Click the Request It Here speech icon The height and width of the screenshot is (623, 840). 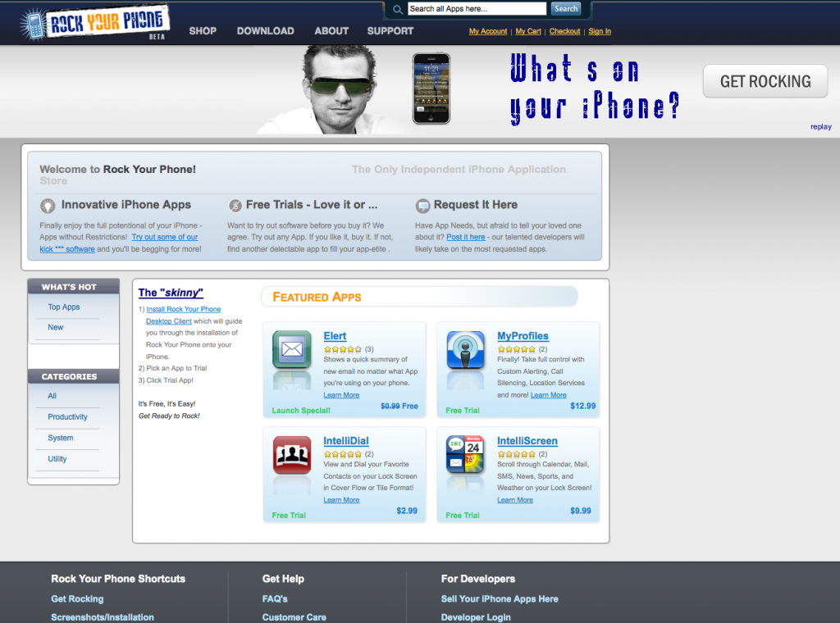pyautogui.click(x=422, y=206)
